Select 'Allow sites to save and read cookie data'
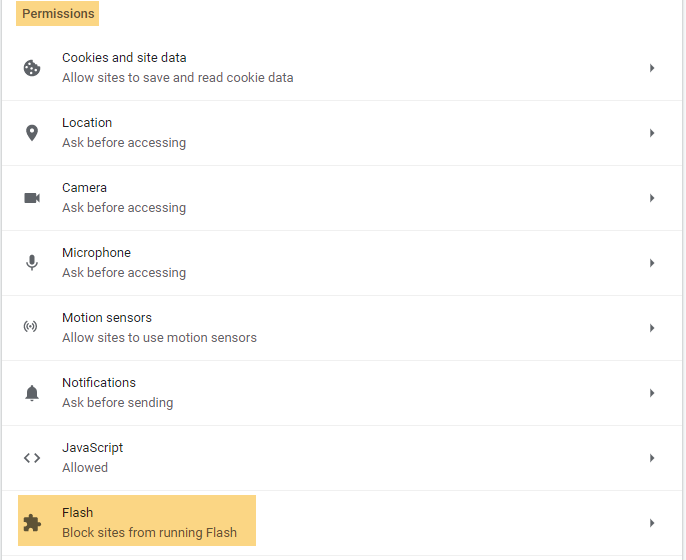The width and height of the screenshot is (686, 560). point(177,78)
